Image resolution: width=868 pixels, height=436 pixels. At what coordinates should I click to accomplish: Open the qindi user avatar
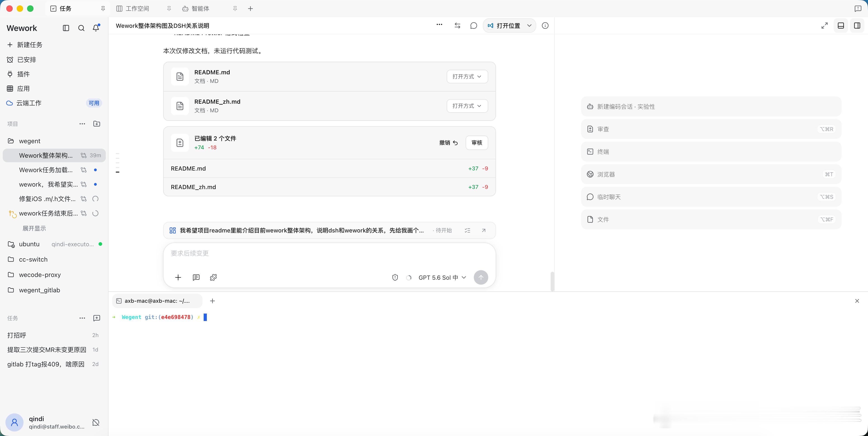[14, 422]
